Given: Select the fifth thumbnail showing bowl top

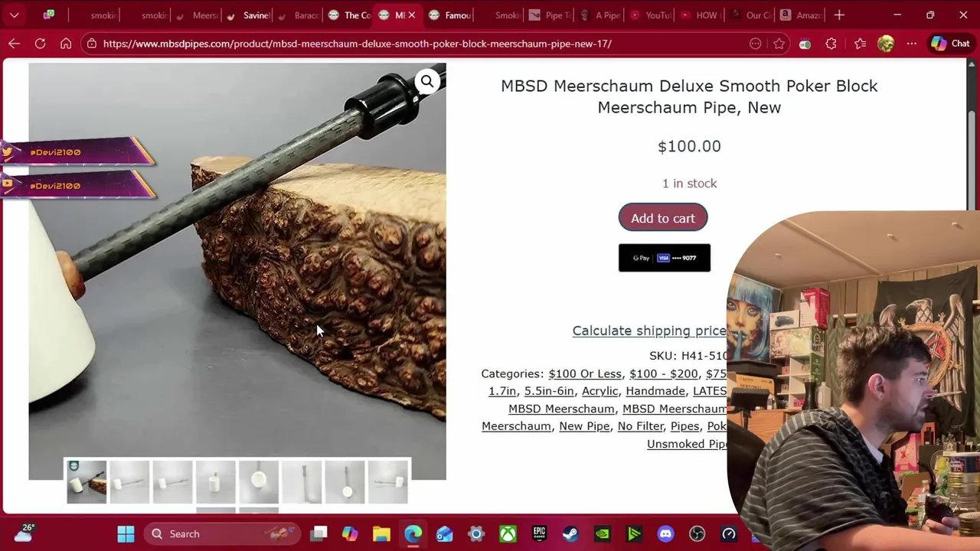Looking at the screenshot, I should (x=259, y=482).
